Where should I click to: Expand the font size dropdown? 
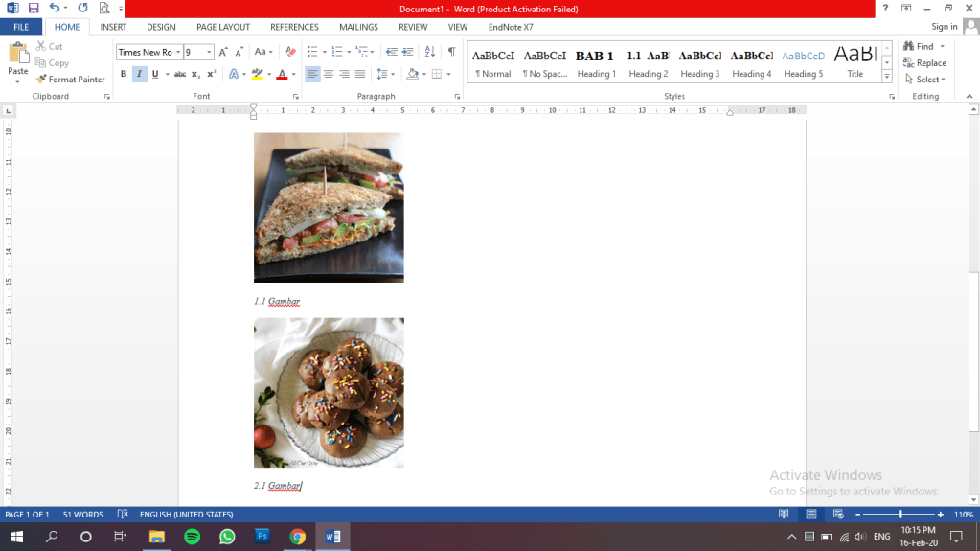click(209, 52)
